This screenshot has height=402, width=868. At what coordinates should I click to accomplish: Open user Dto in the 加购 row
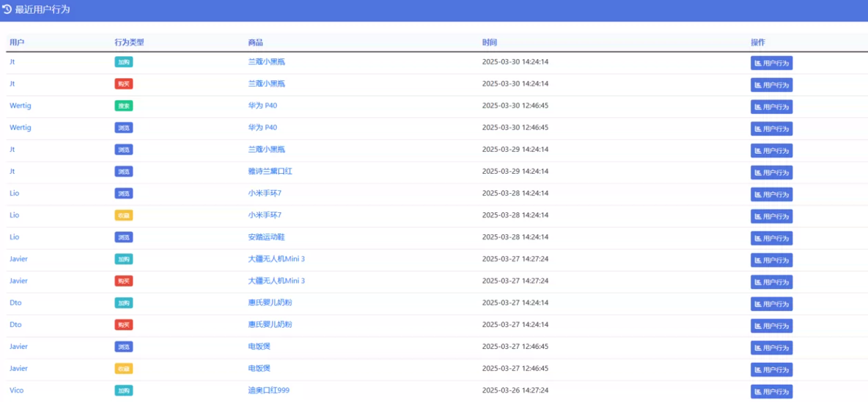(x=15, y=302)
